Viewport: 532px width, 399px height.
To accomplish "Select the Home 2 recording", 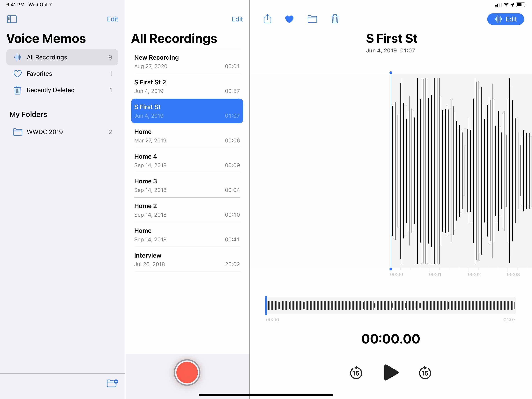I will 187,210.
